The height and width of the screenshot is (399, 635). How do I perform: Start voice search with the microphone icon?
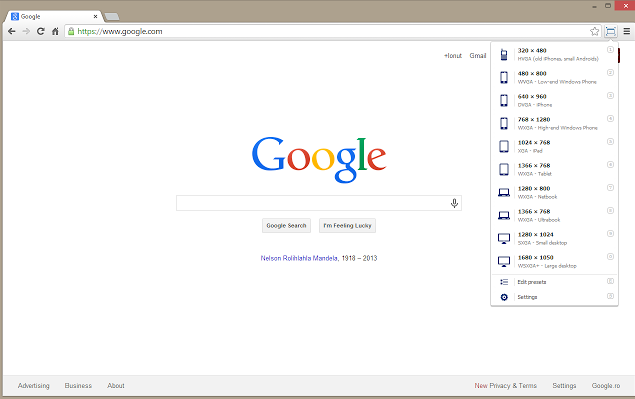(454, 203)
